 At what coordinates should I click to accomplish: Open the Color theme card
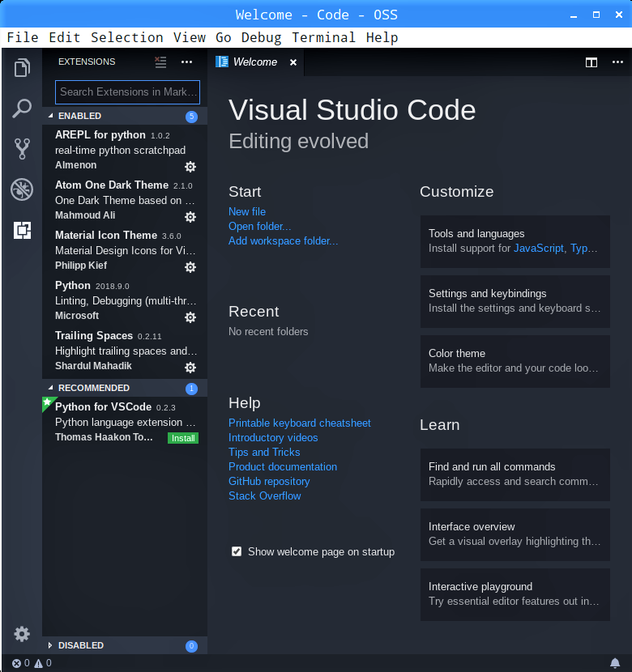(x=515, y=362)
